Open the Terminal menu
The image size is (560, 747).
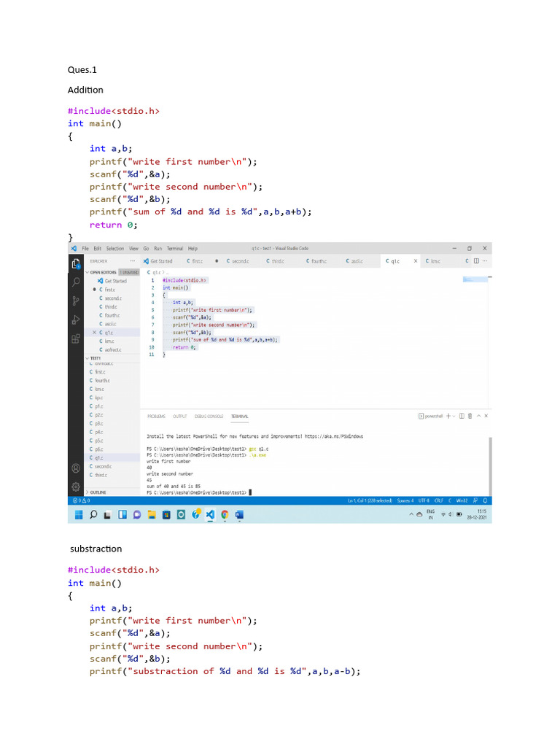point(174,249)
